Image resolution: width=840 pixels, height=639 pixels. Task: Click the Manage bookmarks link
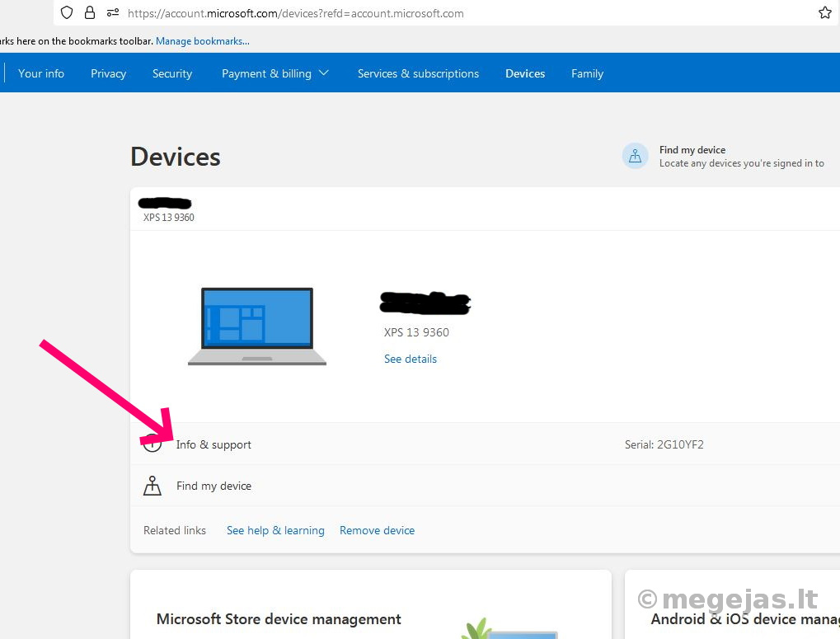tap(203, 41)
